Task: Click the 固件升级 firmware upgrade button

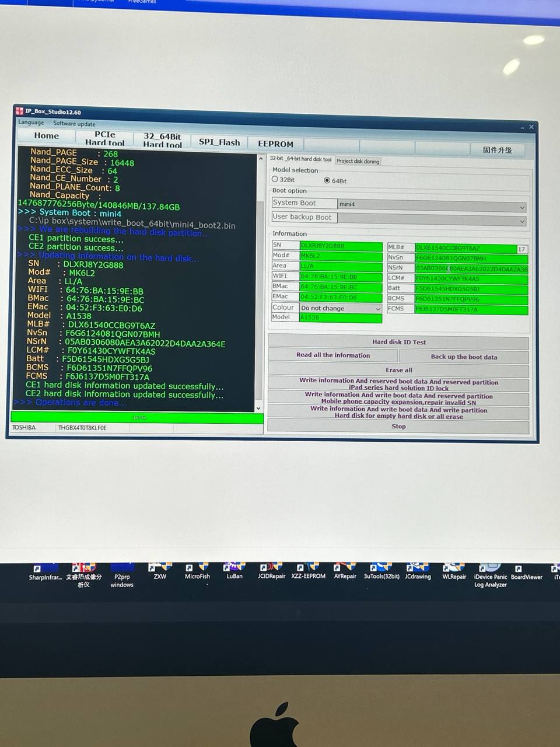Action: pos(497,150)
